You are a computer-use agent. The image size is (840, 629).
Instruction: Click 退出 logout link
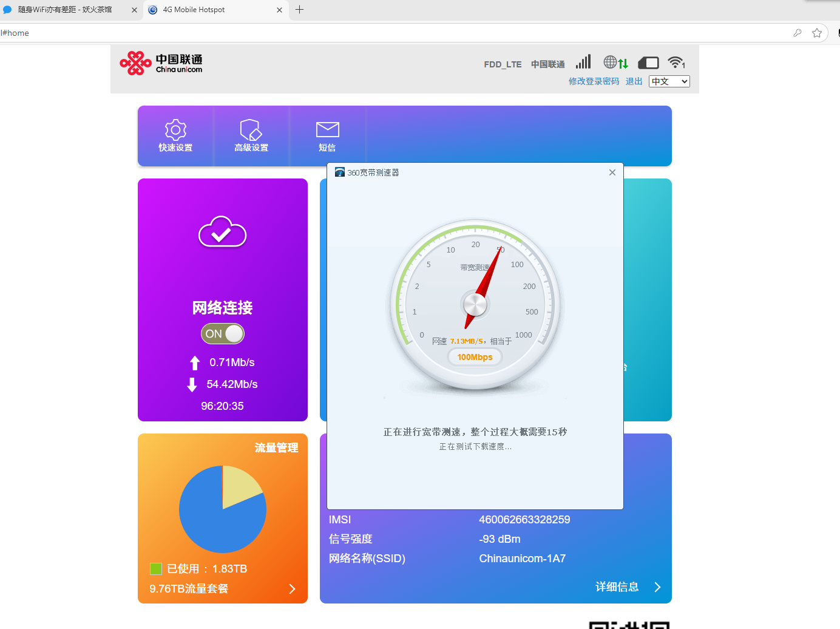(634, 81)
